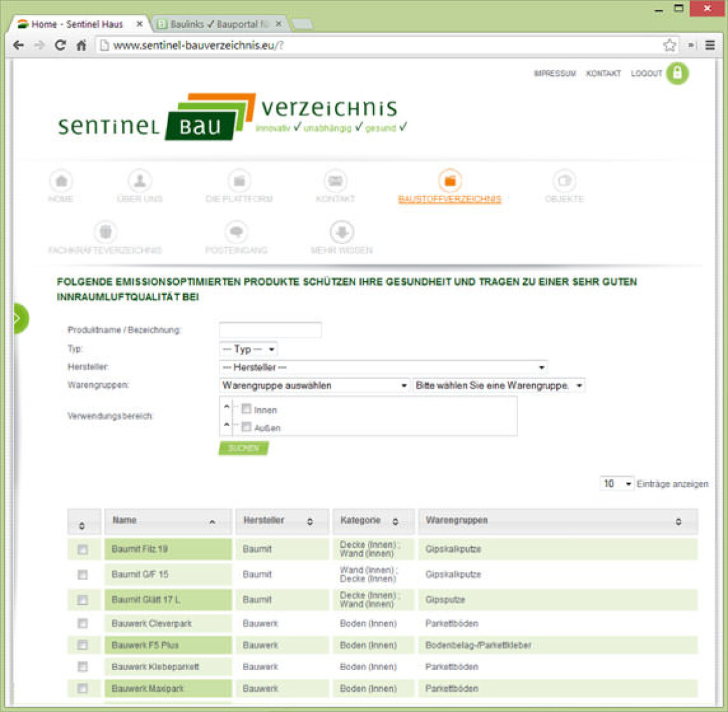Focus the Produktname / Bezeichnung input field
Screen dimensions: 728x712
point(270,330)
